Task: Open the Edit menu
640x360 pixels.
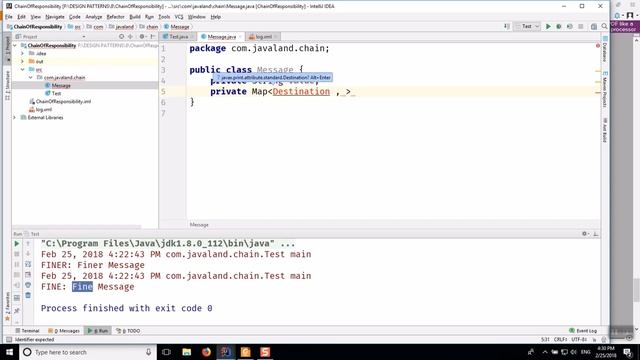Action: tap(21, 17)
